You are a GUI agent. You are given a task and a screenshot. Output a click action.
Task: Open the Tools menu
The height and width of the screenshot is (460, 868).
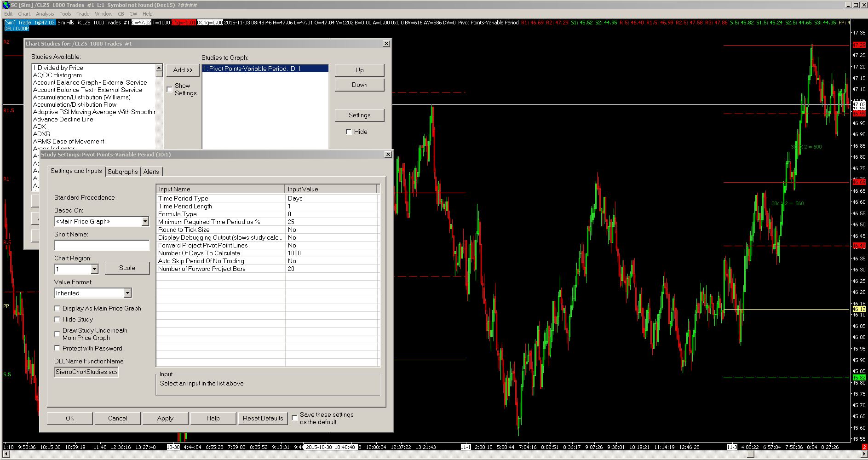(x=65, y=14)
